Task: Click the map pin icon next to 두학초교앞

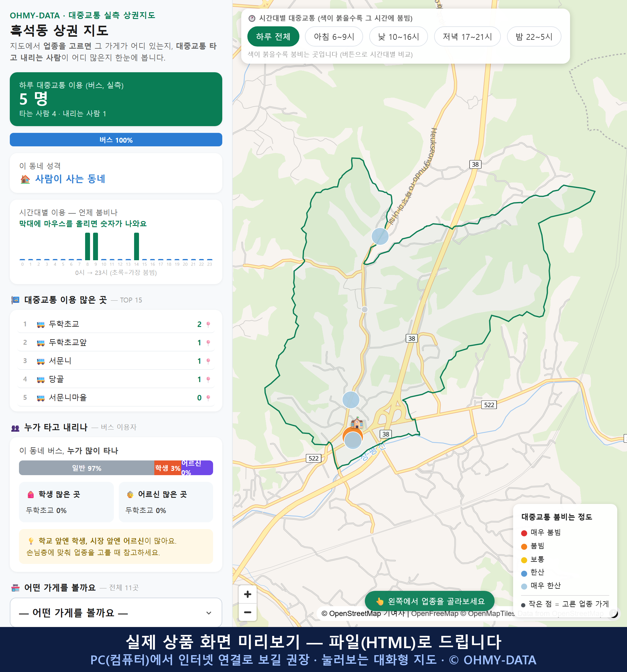Action: tap(208, 343)
